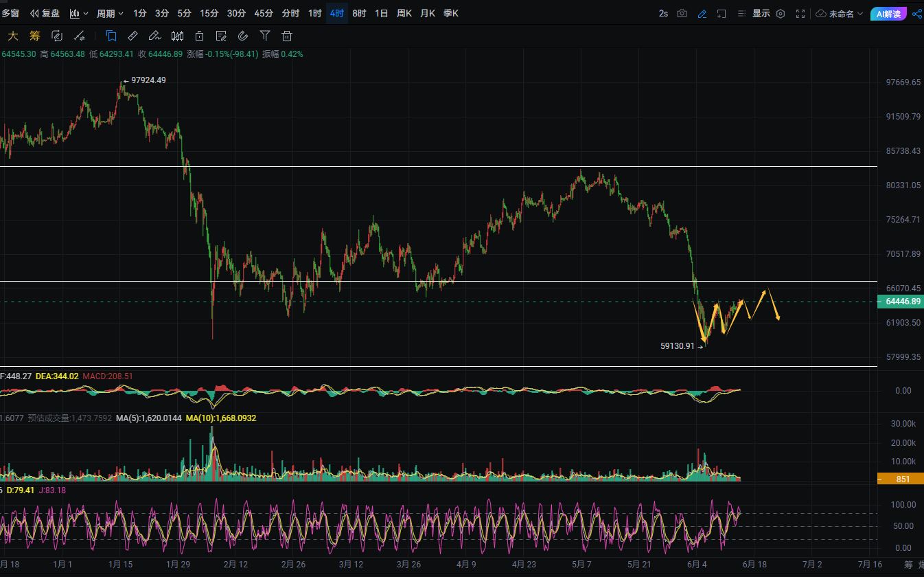This screenshot has height=577, width=924.
Task: Open the note edit tool icon
Action: [x=221, y=36]
